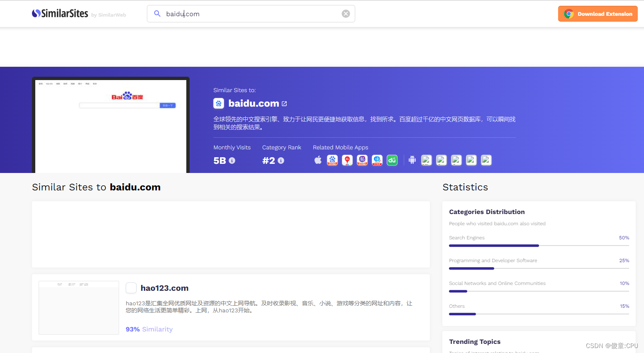
Task: Click the SimilarSites logo
Action: pyautogui.click(x=60, y=14)
